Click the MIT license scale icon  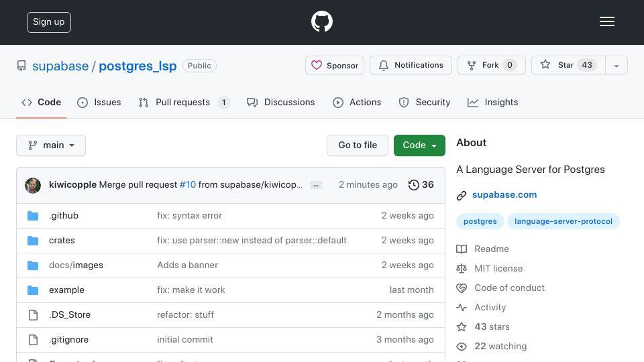click(462, 268)
